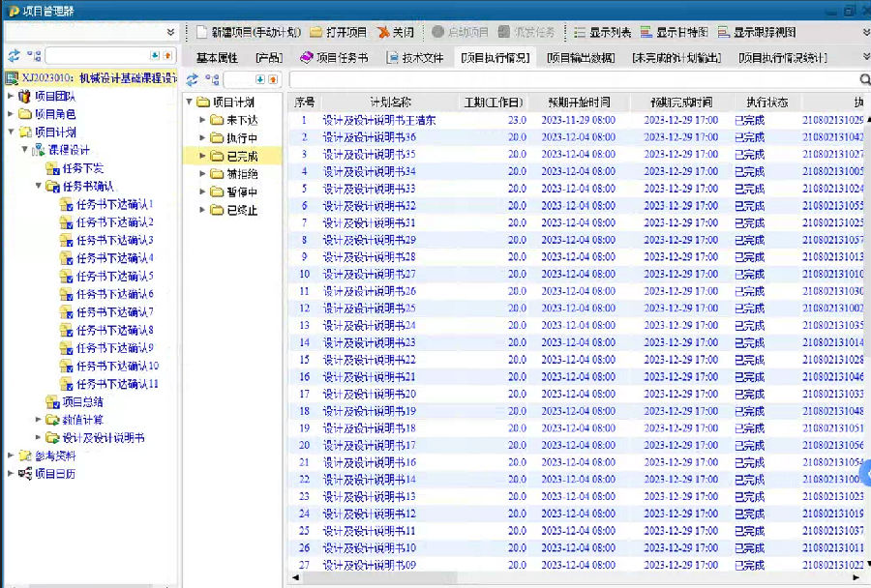
Task: Expand the 执行中 folder in the plan tree
Action: click(202, 138)
